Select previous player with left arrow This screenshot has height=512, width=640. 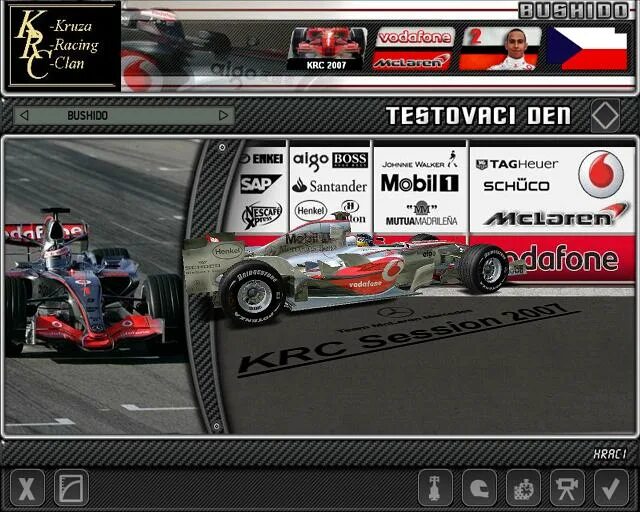[x=24, y=116]
